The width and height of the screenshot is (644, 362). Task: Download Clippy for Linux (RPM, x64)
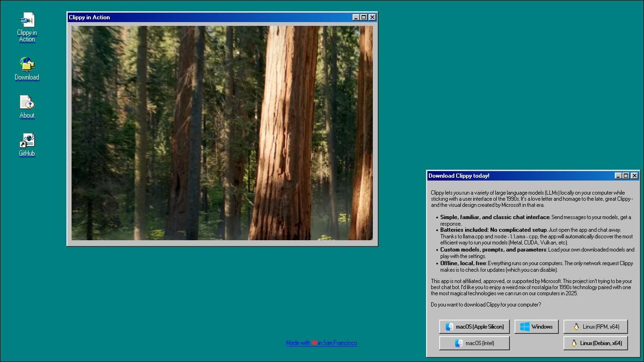coord(596,327)
